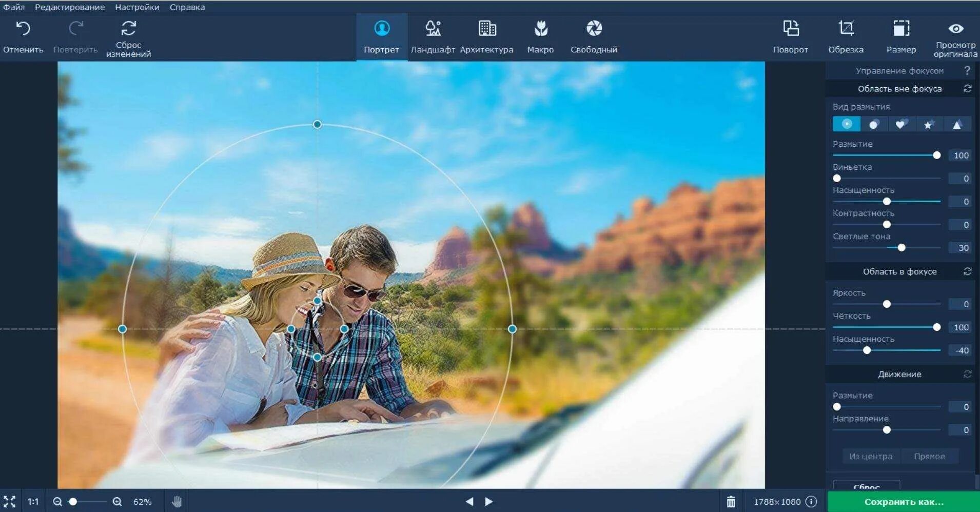This screenshot has width=980, height=512.
Task: Click the out-of-focus Размытие value field showing 100
Action: coord(960,155)
